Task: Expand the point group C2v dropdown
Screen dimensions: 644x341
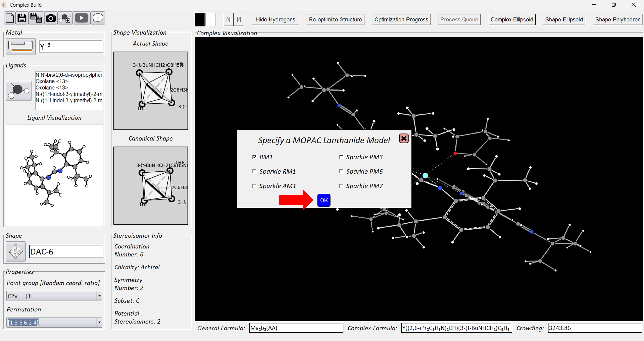Action: [99, 296]
